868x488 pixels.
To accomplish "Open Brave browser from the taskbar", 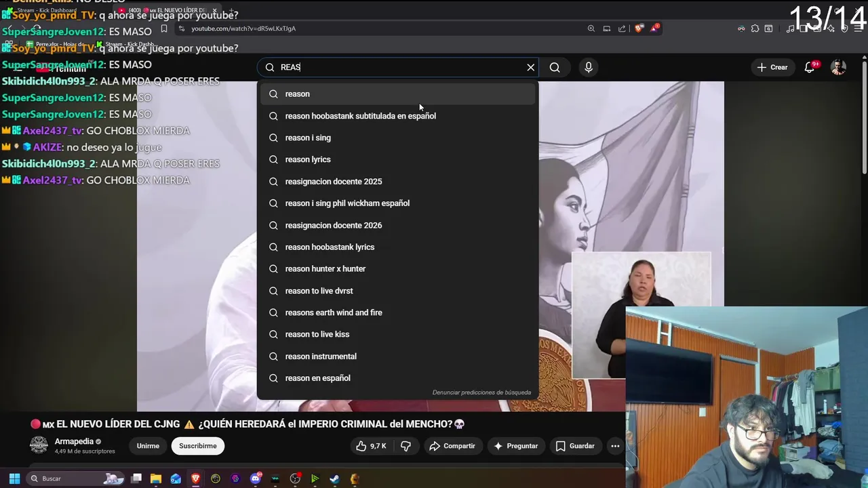I will coord(196,479).
